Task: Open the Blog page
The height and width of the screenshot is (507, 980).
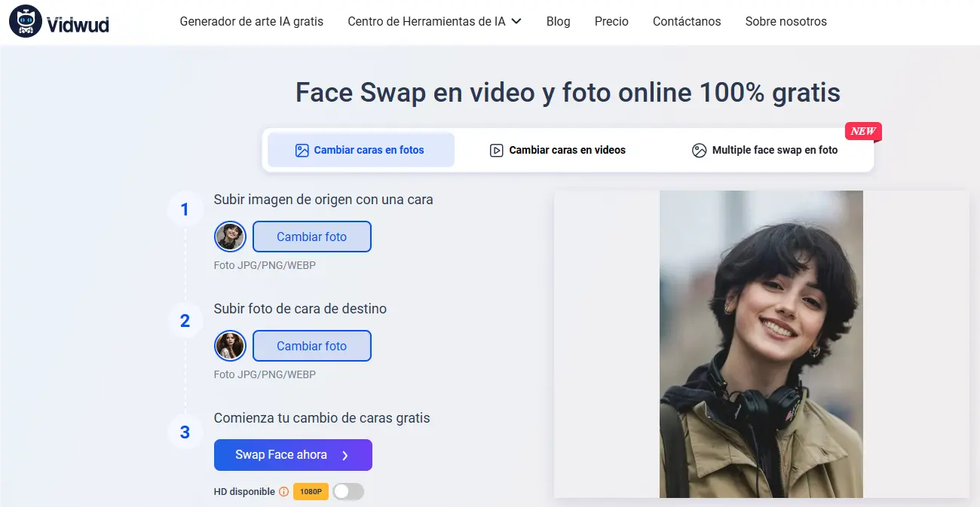Action: 558,22
